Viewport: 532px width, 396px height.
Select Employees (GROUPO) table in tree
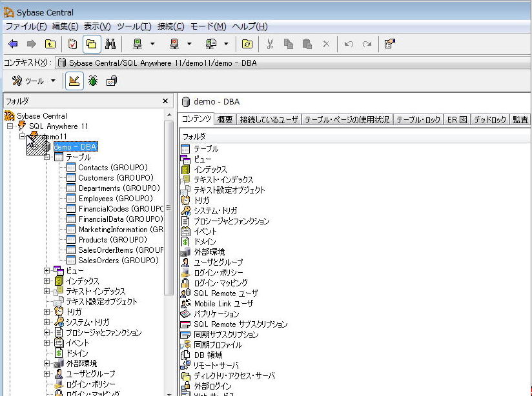(x=114, y=199)
